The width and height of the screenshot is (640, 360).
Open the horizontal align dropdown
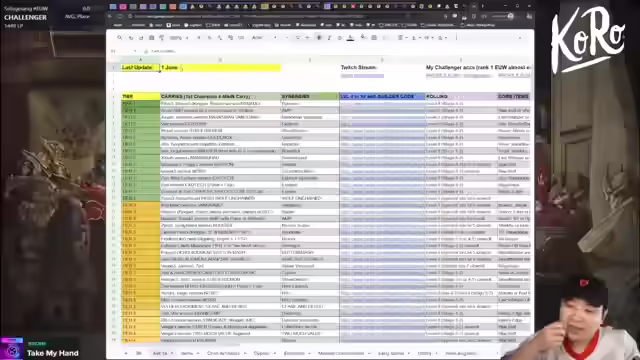point(402,38)
